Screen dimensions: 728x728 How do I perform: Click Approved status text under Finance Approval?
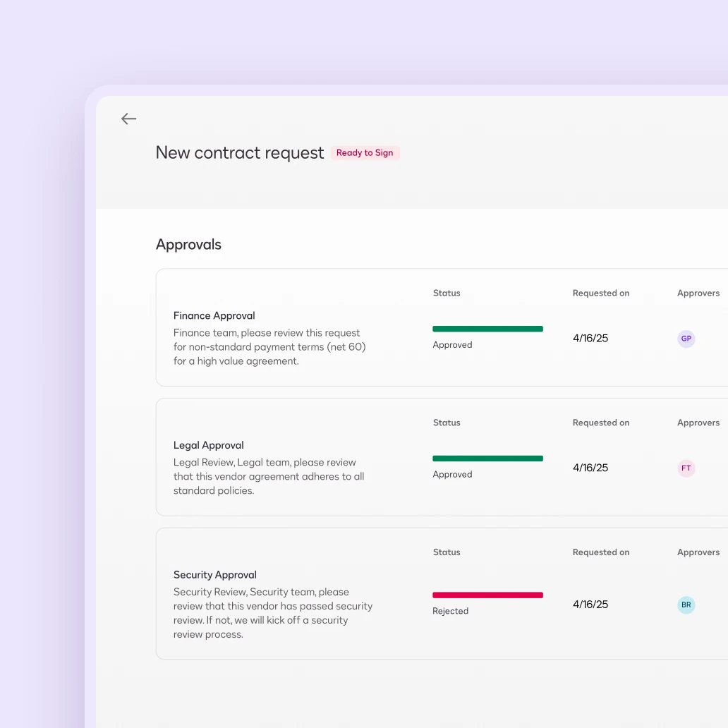(452, 345)
